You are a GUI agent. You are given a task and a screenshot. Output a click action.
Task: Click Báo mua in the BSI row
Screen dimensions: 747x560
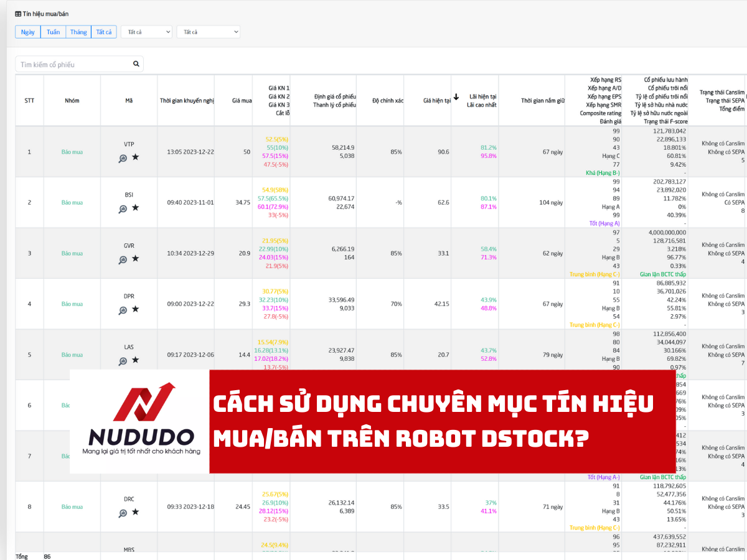72,202
